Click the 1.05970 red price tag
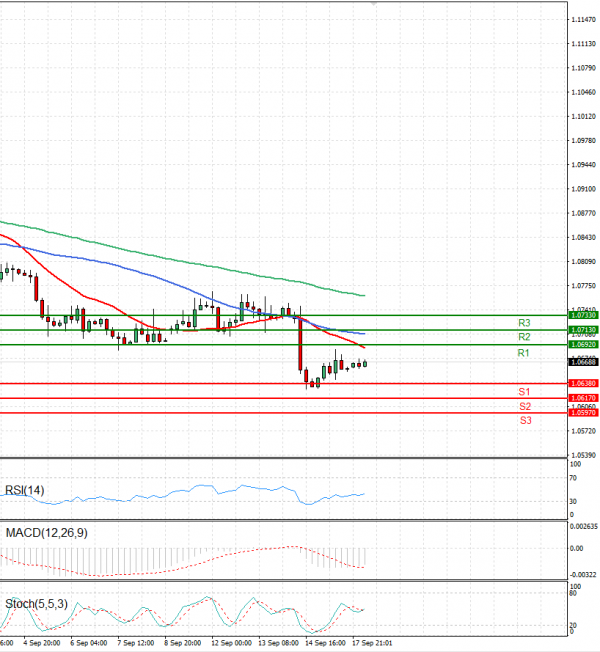Image resolution: width=600 pixels, height=652 pixels. click(583, 412)
